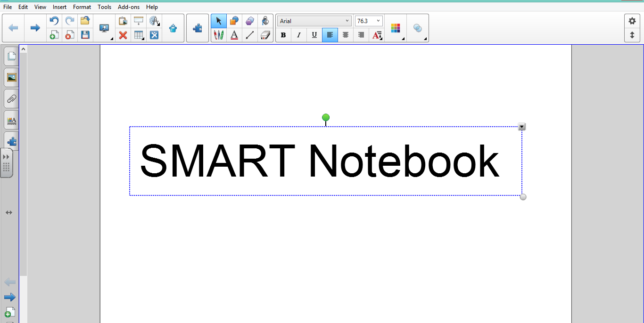Move sidebar to other side arrow
Image resolution: width=644 pixels, height=323 pixels.
(9, 213)
